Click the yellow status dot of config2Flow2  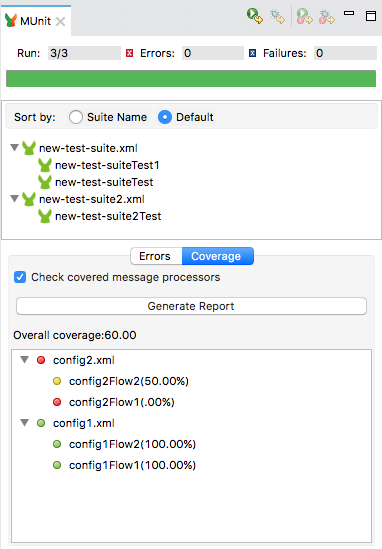[x=57, y=381]
